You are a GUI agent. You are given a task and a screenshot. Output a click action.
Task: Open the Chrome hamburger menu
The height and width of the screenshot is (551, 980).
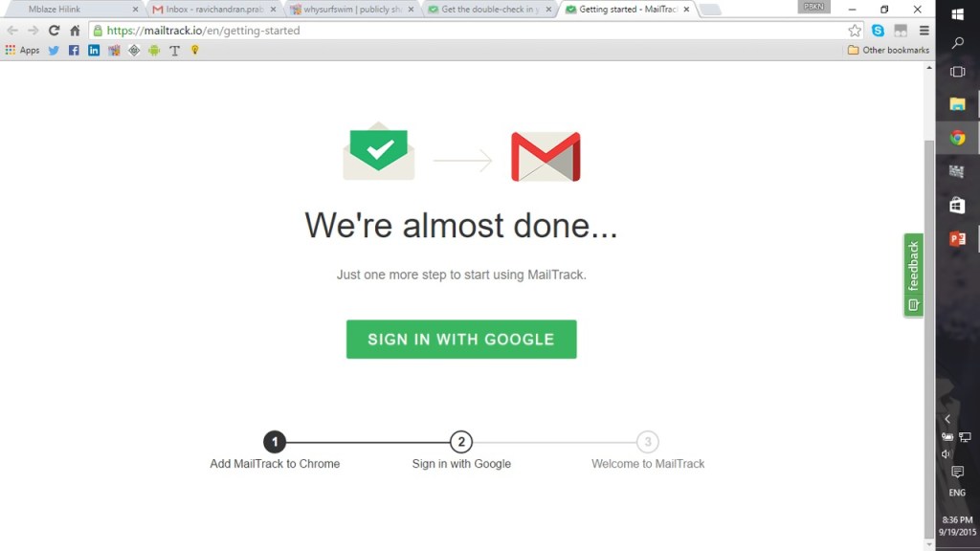924,30
